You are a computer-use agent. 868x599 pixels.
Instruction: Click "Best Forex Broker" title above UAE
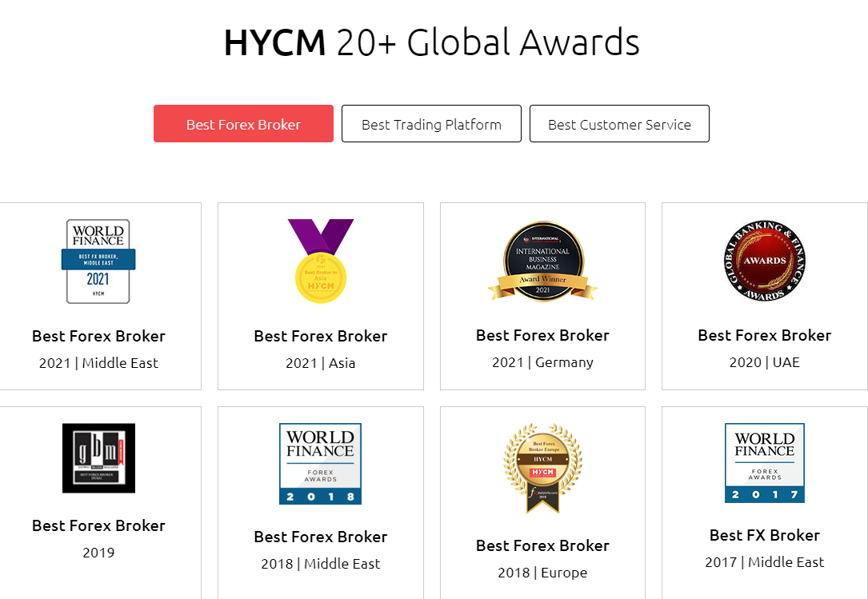(765, 335)
